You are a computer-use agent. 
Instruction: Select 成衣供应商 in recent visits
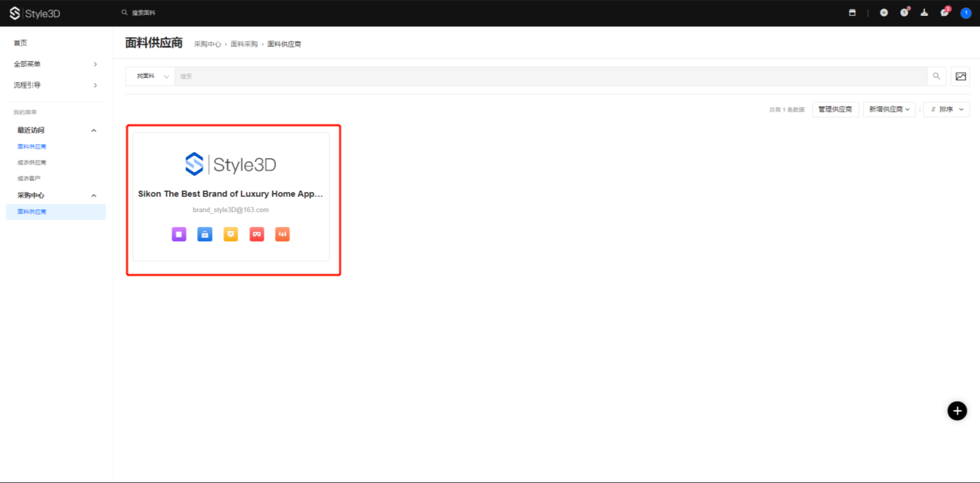[32, 162]
